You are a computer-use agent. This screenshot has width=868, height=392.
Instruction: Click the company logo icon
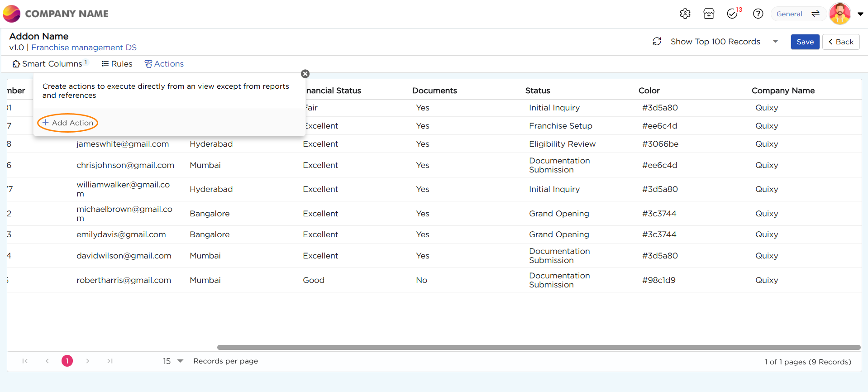point(12,14)
